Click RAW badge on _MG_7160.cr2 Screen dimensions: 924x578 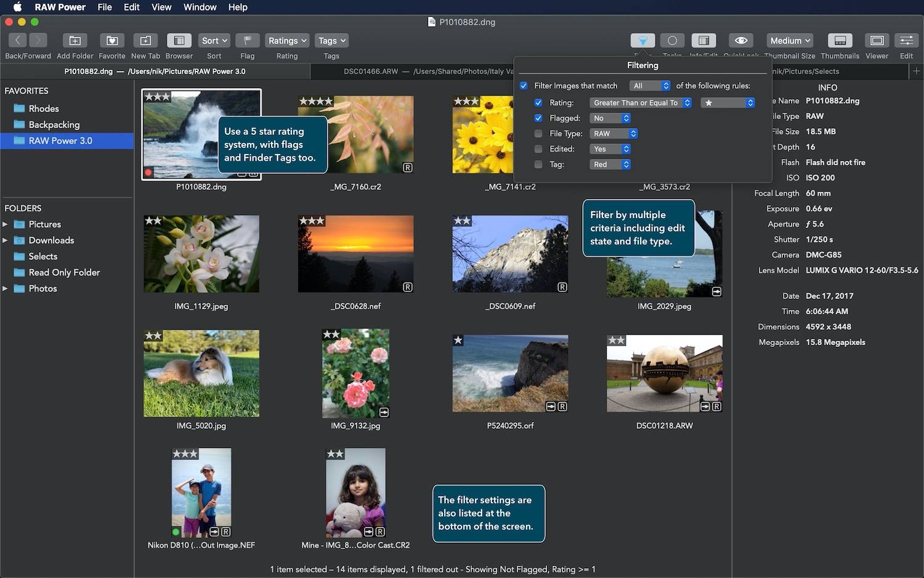[x=408, y=168]
